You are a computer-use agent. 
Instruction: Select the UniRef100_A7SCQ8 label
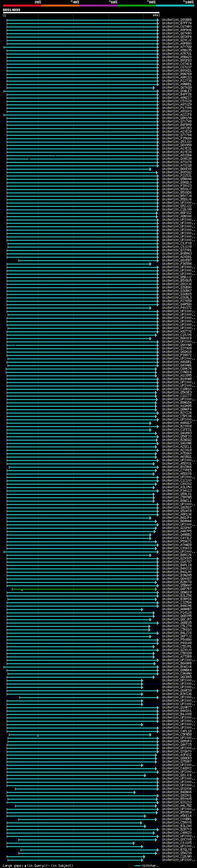(x=177, y=165)
